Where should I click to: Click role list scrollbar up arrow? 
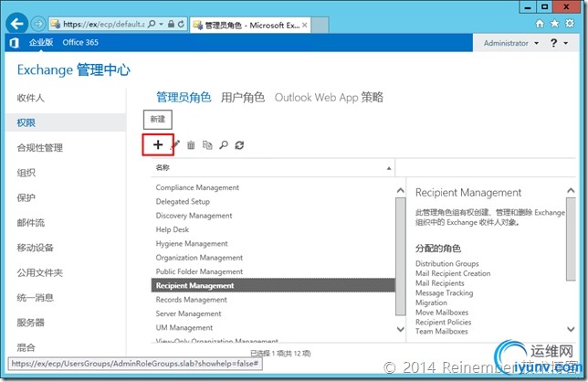[x=401, y=191]
